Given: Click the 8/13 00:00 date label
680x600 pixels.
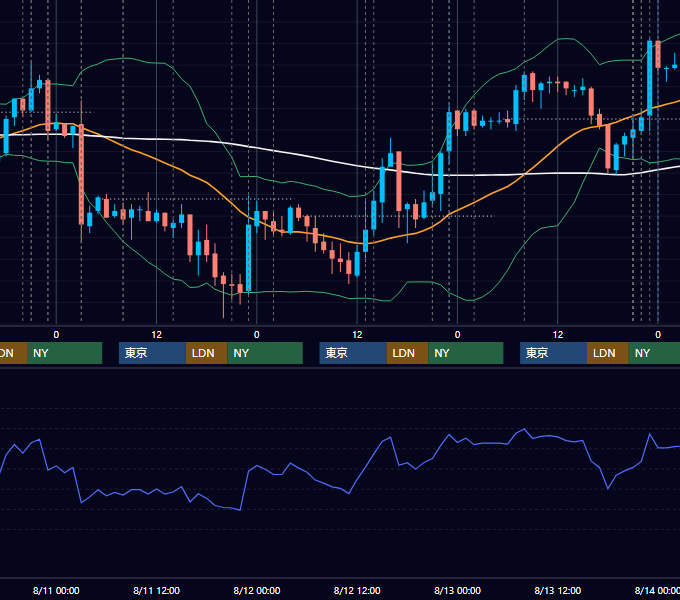Looking at the screenshot, I should point(457,590).
